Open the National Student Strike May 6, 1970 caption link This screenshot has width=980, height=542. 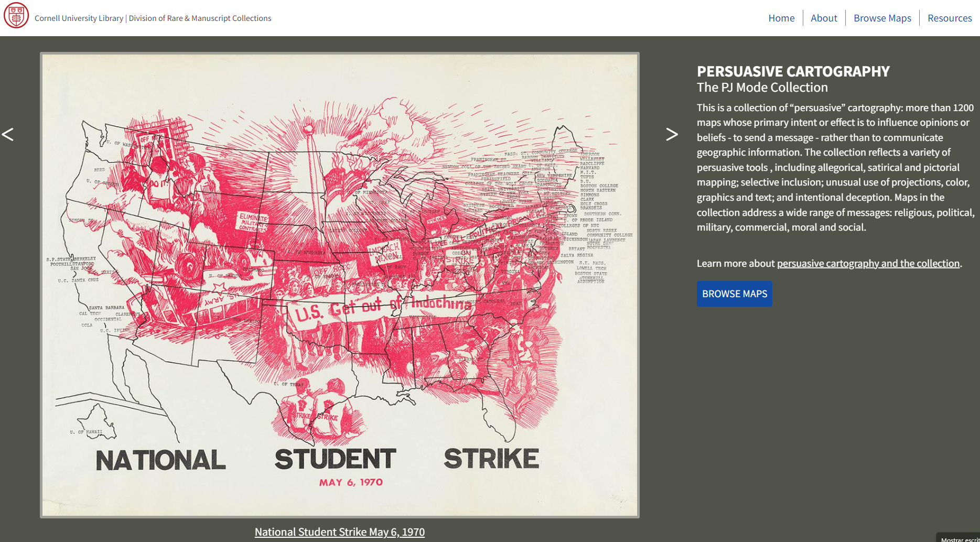[x=340, y=532]
